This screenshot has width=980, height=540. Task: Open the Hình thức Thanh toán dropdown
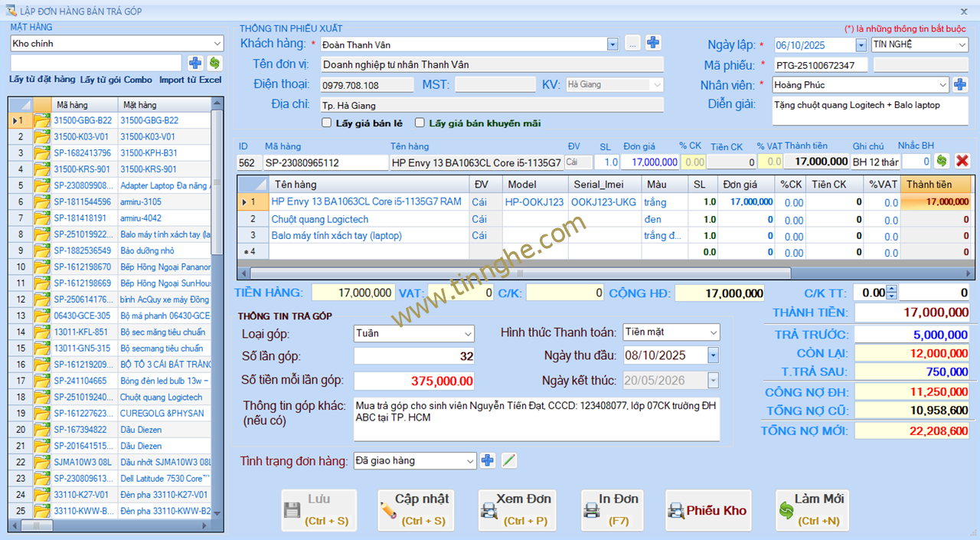click(x=713, y=332)
